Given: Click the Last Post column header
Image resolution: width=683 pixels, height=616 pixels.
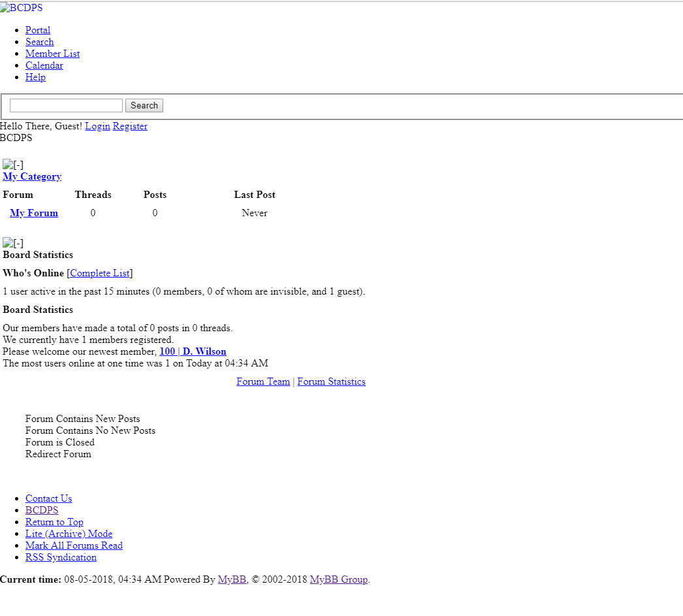Looking at the screenshot, I should [255, 195].
